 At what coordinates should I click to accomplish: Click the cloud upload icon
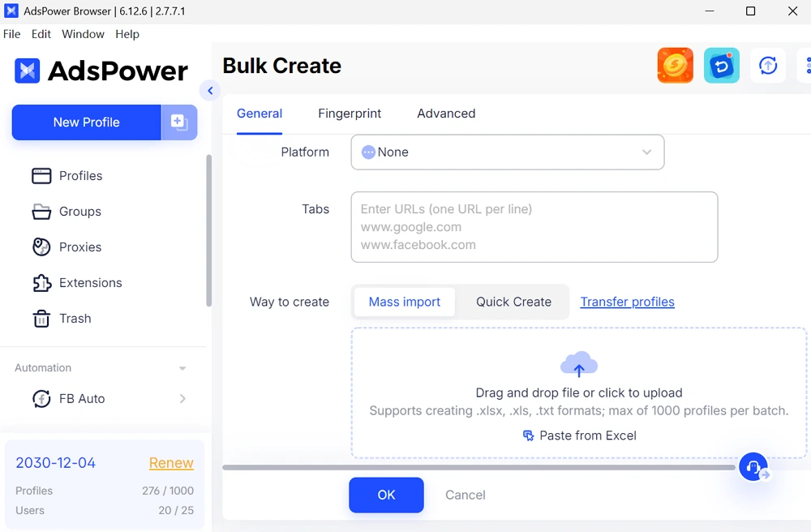click(579, 364)
